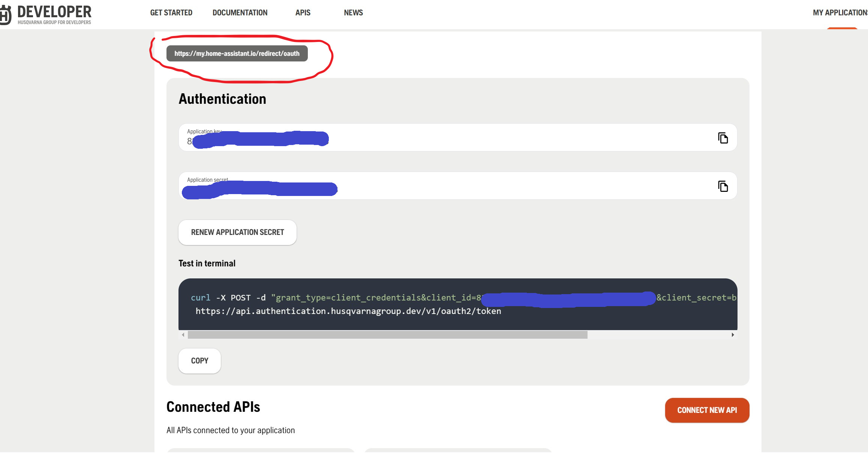The image size is (868, 453).
Task: Open the Documentation menu item
Action: (240, 13)
